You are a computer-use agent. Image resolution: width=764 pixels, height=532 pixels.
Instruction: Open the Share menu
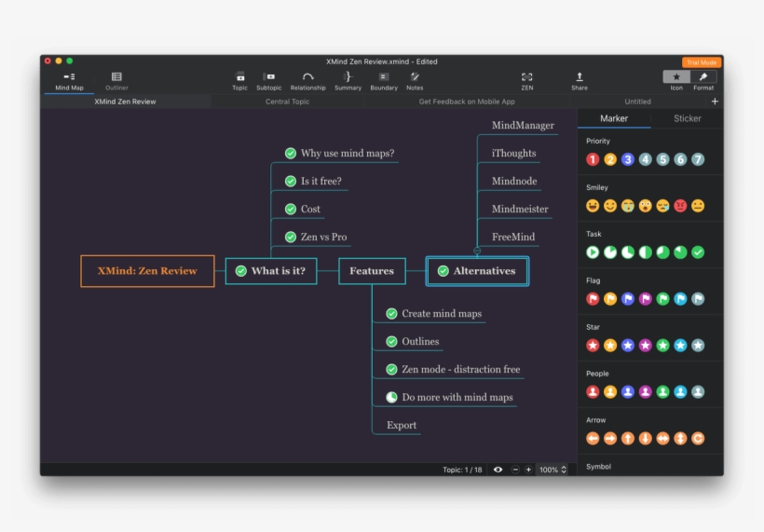click(580, 81)
